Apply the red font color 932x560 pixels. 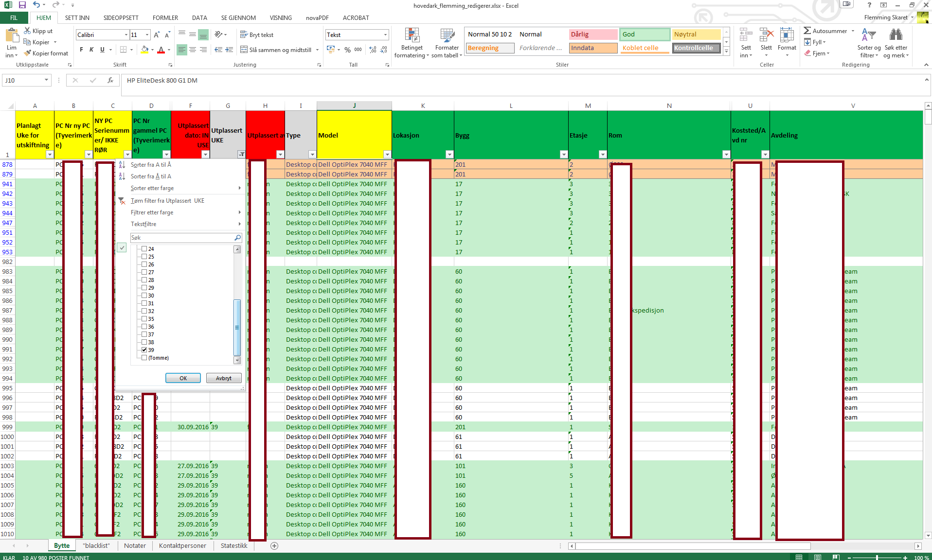[x=161, y=50]
